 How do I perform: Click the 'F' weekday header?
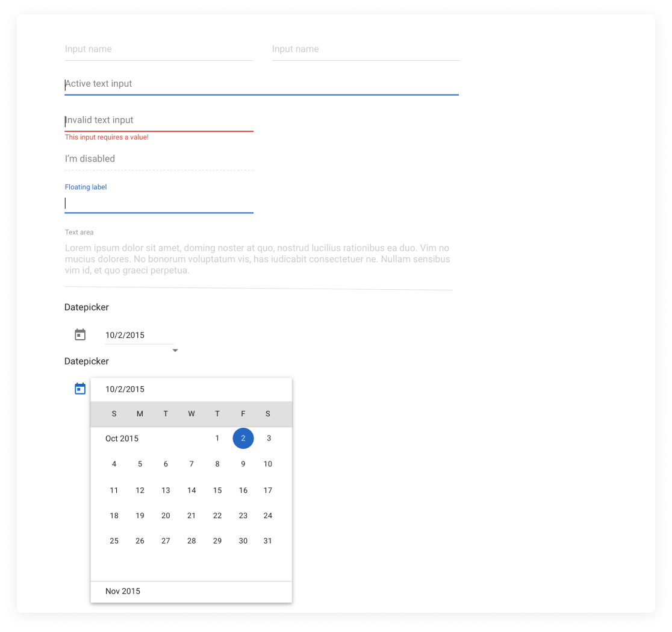tap(243, 414)
